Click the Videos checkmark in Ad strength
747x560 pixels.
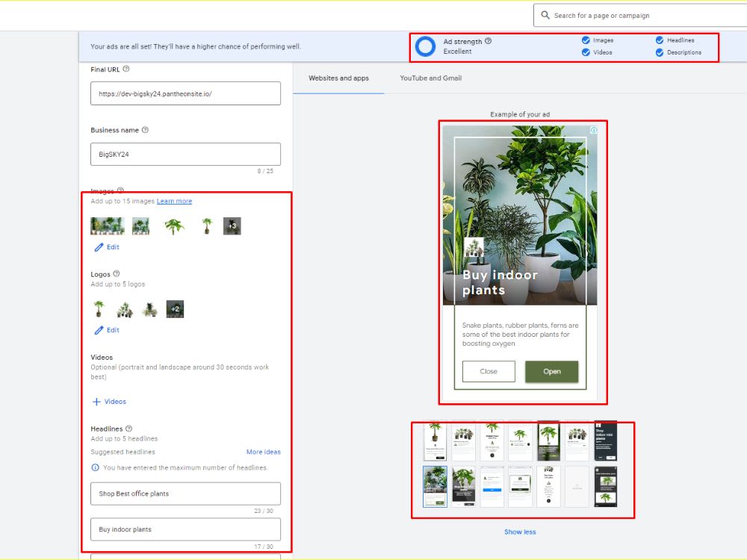[x=586, y=52]
